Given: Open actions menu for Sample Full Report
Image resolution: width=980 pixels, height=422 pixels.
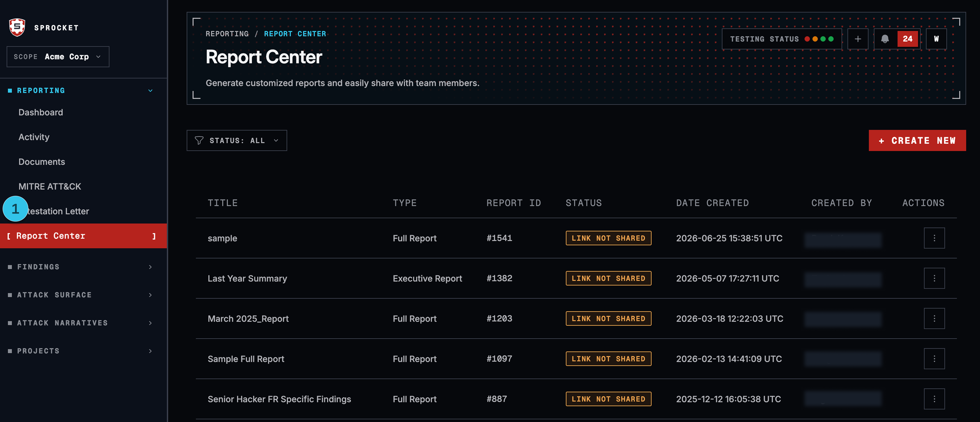Looking at the screenshot, I should (934, 359).
